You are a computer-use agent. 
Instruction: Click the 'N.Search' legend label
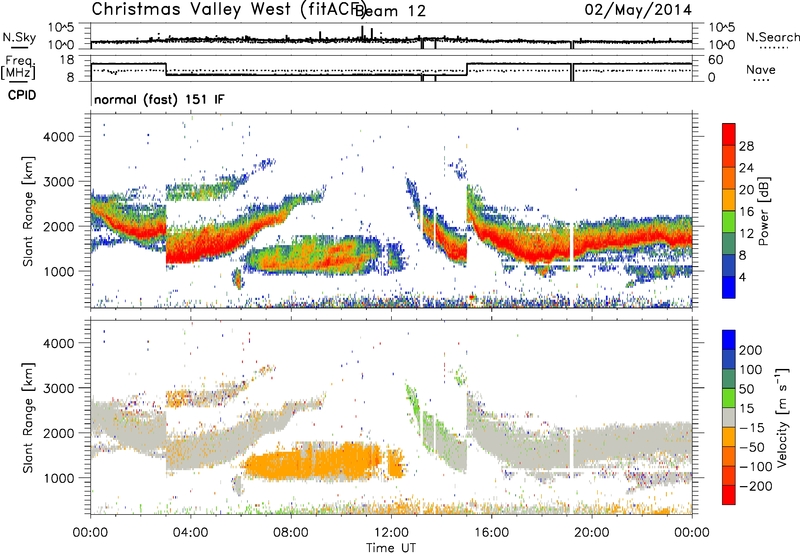pyautogui.click(x=772, y=37)
